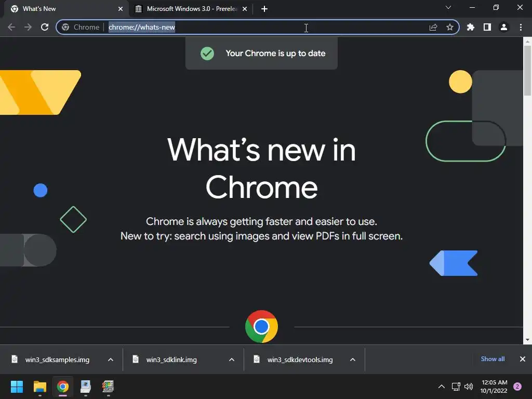This screenshot has height=399, width=532.
Task: Click the Chrome site info chip
Action: click(81, 27)
